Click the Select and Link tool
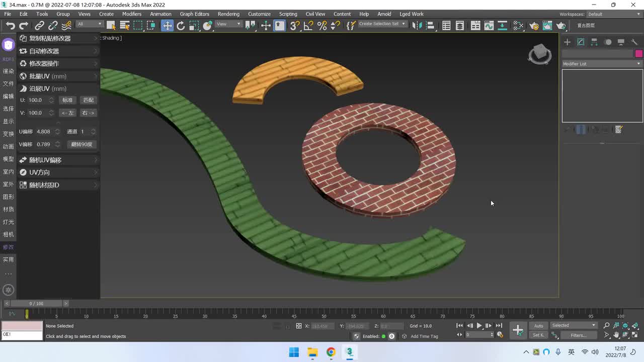Viewport: 644px width, 362px height. (x=39, y=26)
